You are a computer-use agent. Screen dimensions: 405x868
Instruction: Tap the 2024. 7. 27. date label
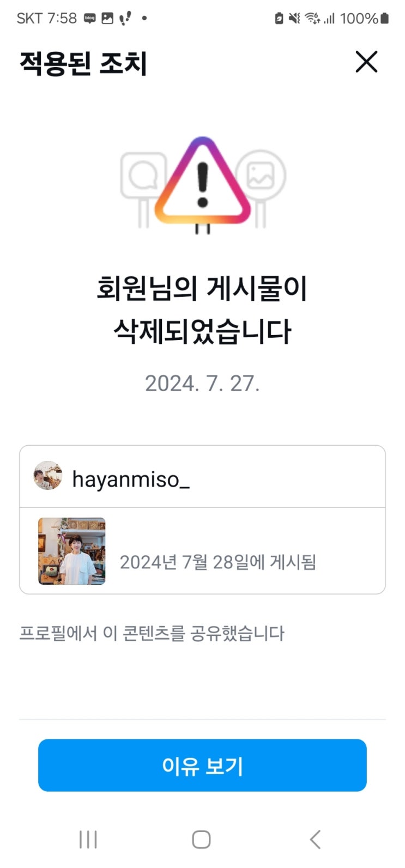(x=202, y=384)
